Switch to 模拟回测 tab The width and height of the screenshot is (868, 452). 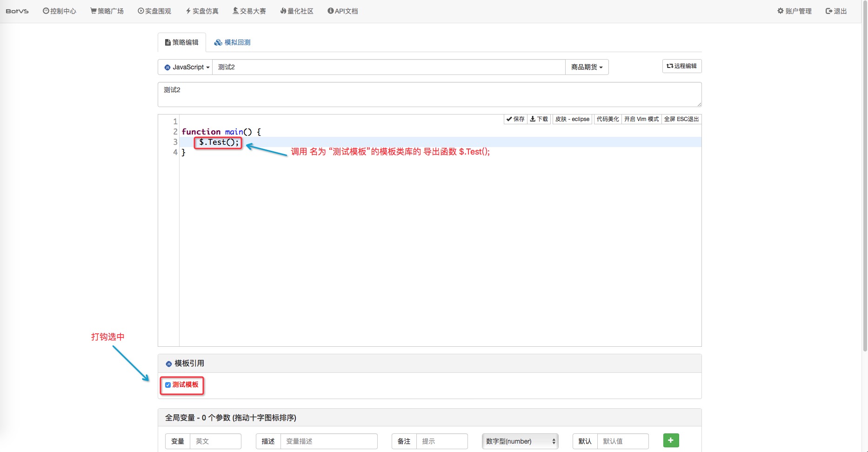click(x=232, y=42)
